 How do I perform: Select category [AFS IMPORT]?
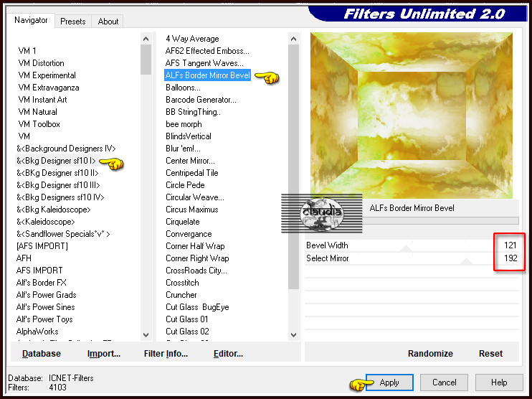click(42, 246)
